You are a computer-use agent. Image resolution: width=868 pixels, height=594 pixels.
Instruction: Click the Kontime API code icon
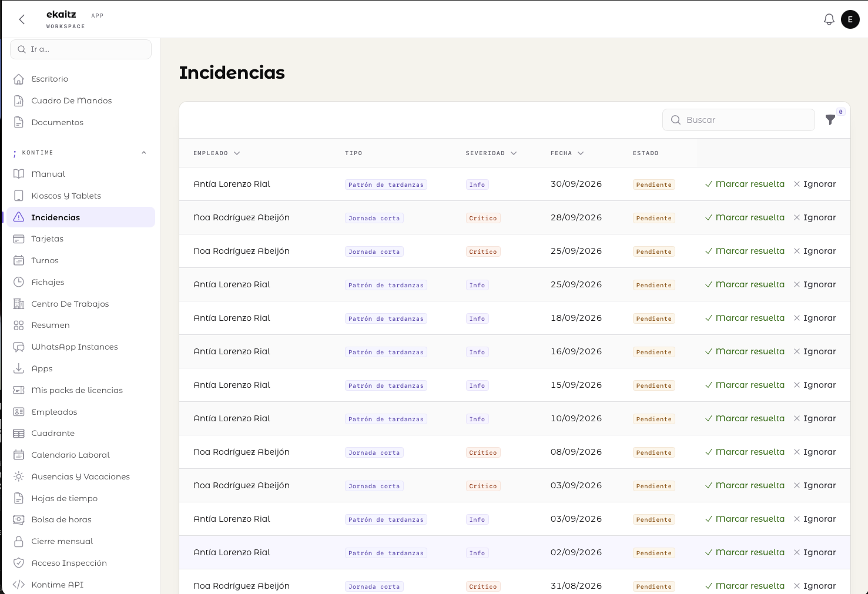19,585
